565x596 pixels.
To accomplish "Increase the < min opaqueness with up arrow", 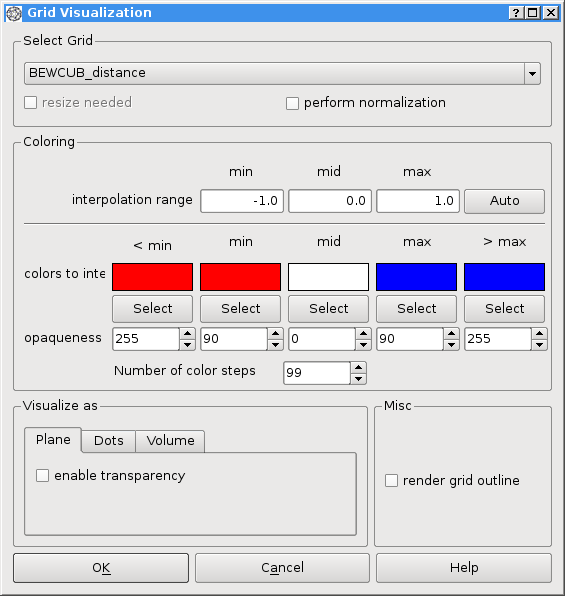I will [187, 333].
